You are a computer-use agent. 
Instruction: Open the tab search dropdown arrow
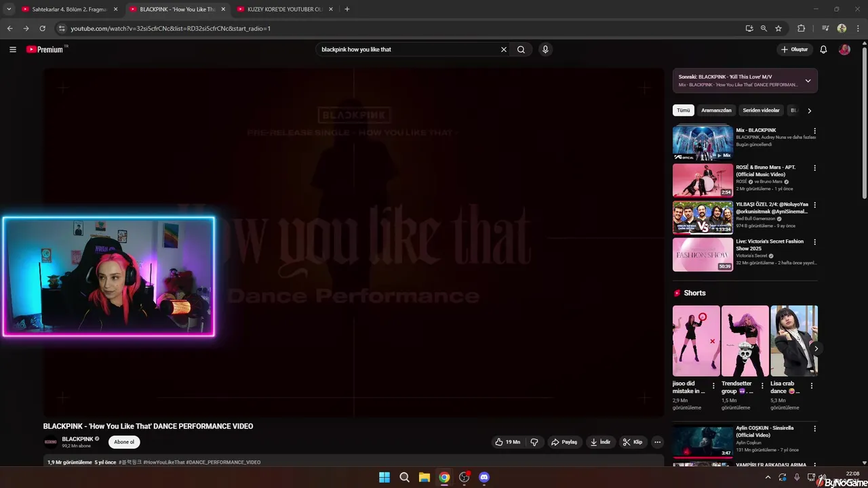9,9
